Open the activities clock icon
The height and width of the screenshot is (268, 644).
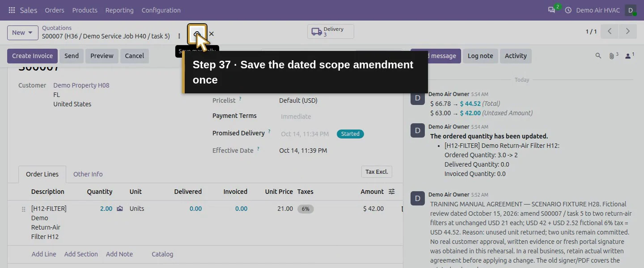(x=568, y=10)
